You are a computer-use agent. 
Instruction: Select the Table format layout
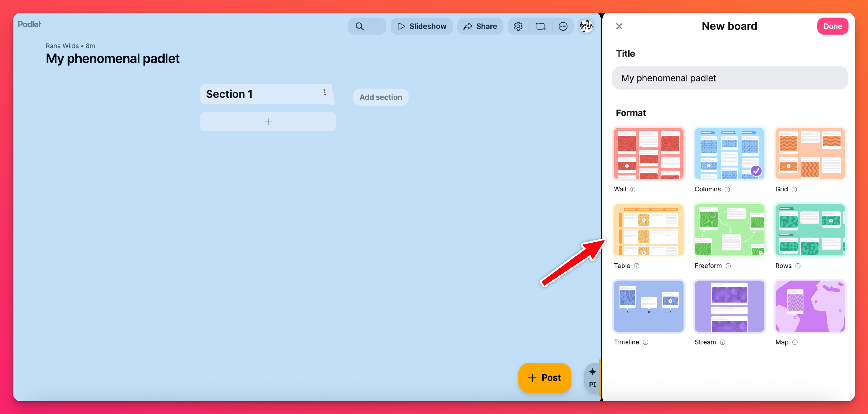pos(648,230)
